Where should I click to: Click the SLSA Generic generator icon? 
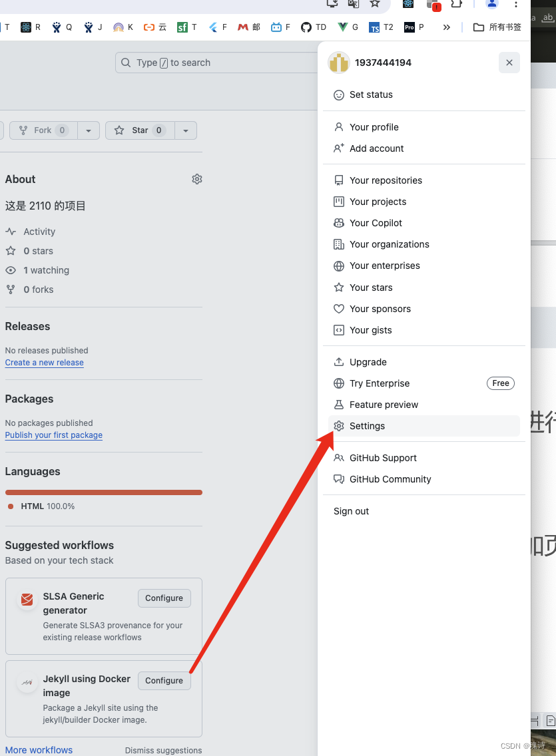[27, 600]
